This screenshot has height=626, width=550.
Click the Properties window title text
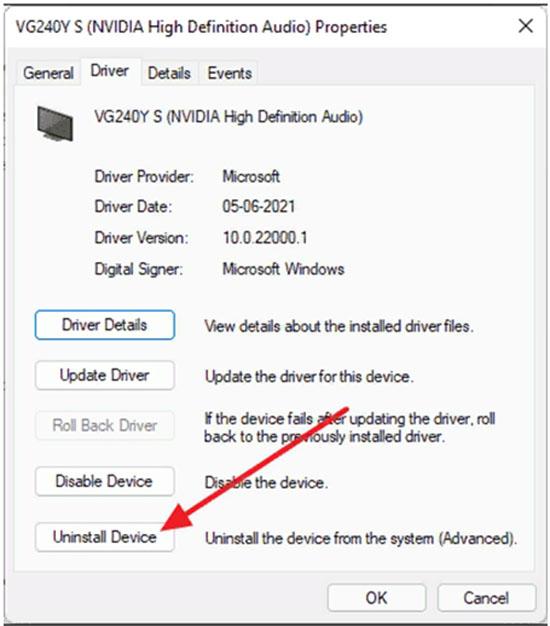tap(201, 27)
